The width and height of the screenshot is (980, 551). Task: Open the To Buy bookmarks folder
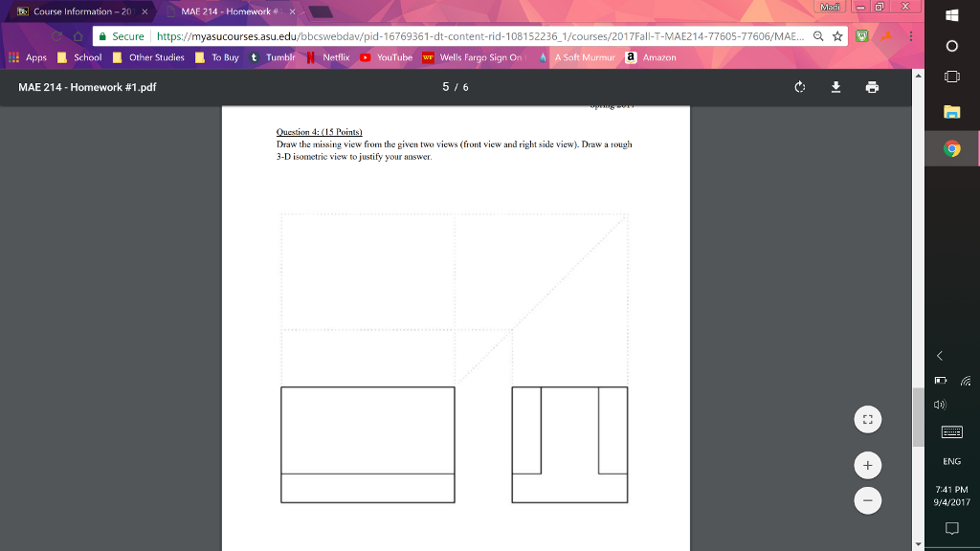point(220,57)
